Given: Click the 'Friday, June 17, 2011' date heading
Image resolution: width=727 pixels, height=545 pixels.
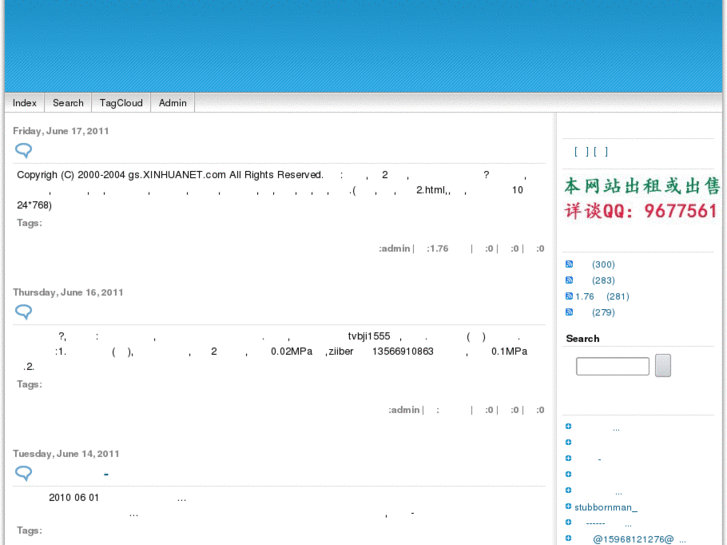Looking at the screenshot, I should 61,131.
